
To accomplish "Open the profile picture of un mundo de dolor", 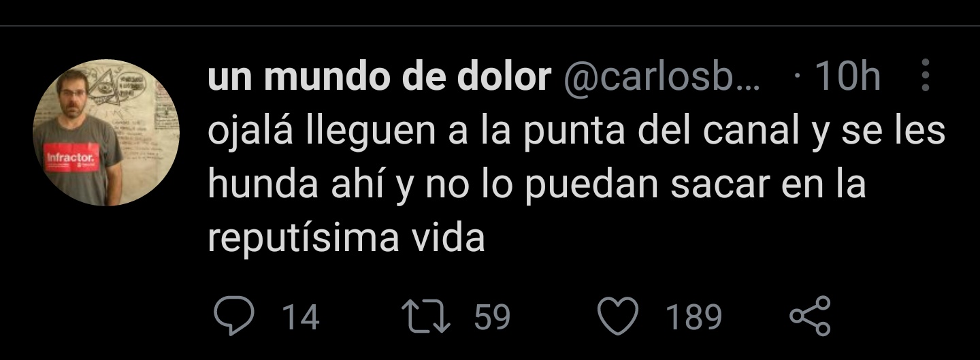I will tap(106, 132).
